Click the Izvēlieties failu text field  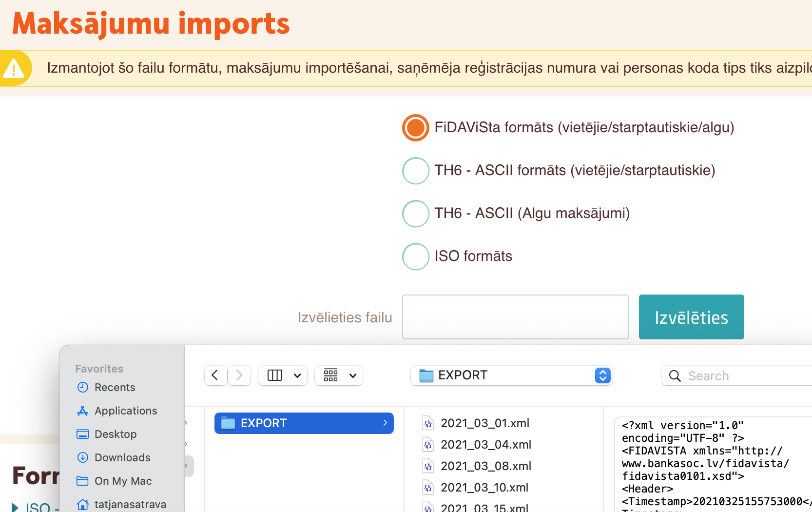[x=515, y=317]
